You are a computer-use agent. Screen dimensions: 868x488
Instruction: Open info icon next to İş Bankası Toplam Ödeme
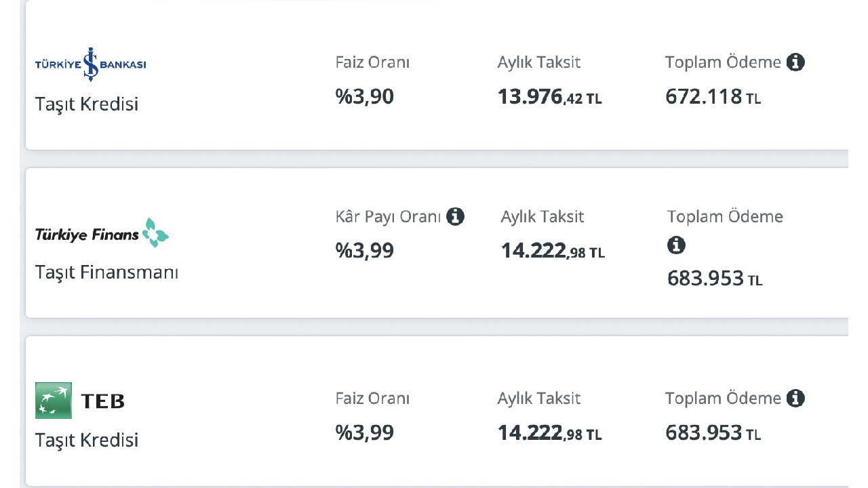pos(795,62)
